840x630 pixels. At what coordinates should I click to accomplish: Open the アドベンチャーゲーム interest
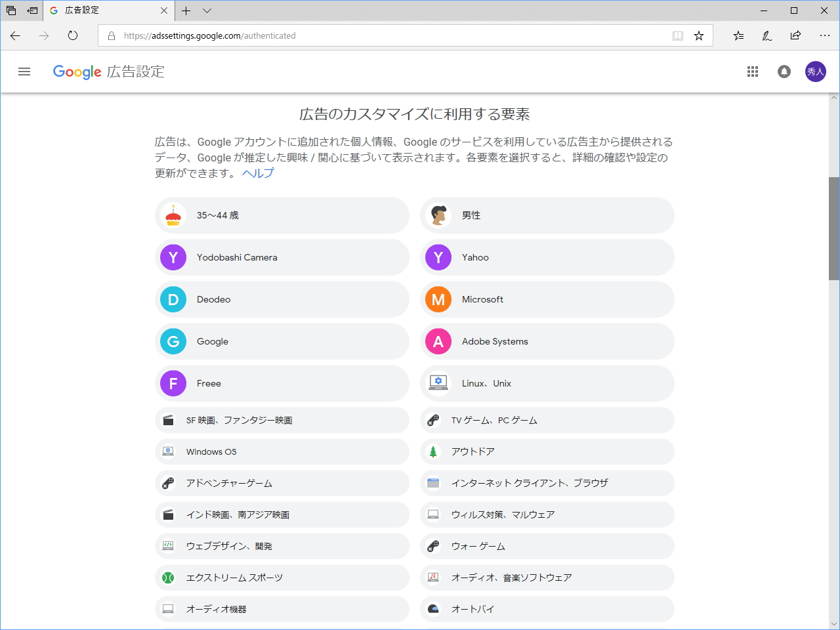point(282,483)
